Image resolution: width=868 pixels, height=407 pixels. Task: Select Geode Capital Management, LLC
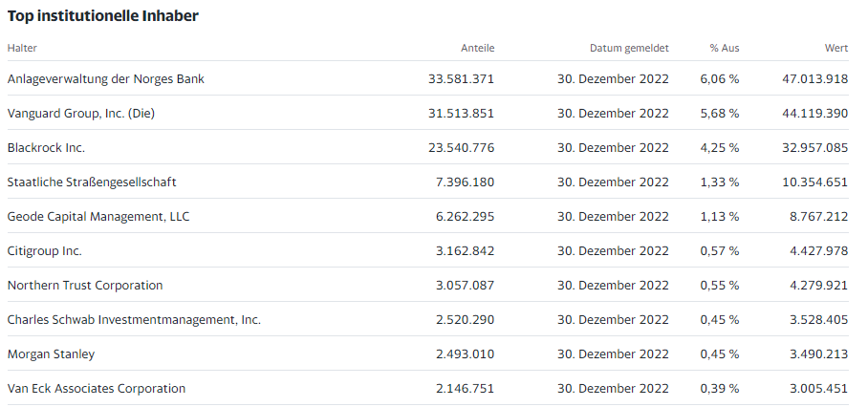pyautogui.click(x=98, y=217)
